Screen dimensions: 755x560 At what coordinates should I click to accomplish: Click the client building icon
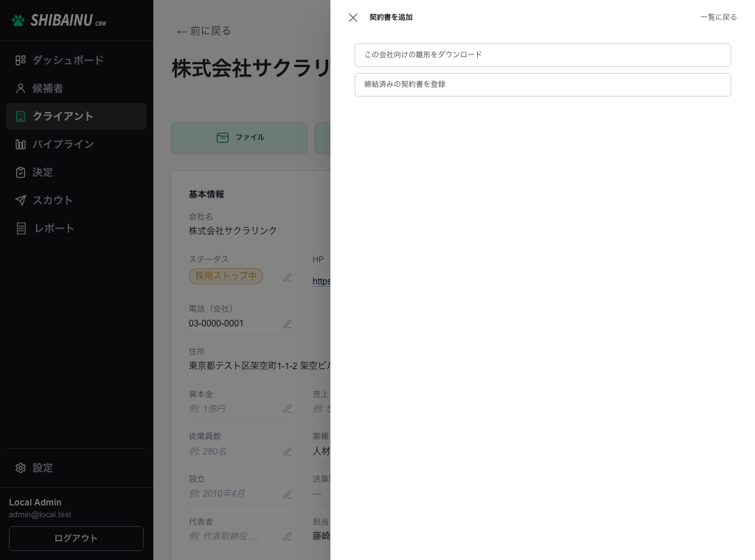click(20, 116)
